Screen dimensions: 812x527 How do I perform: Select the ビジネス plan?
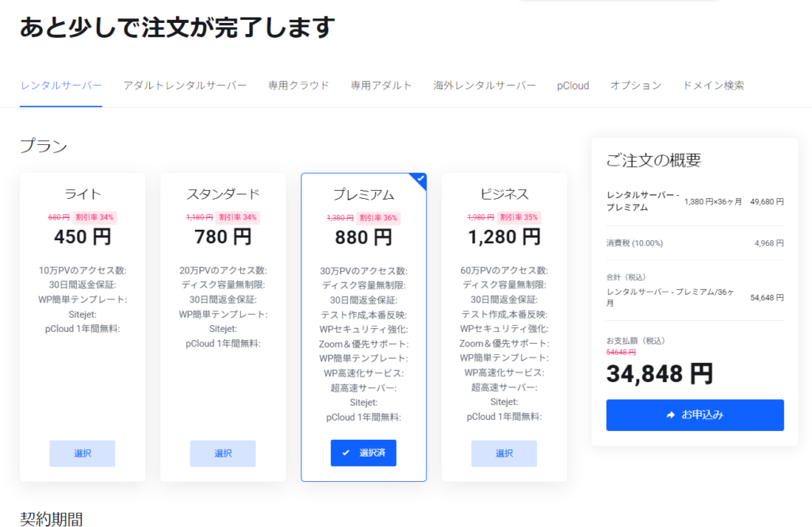click(x=504, y=453)
